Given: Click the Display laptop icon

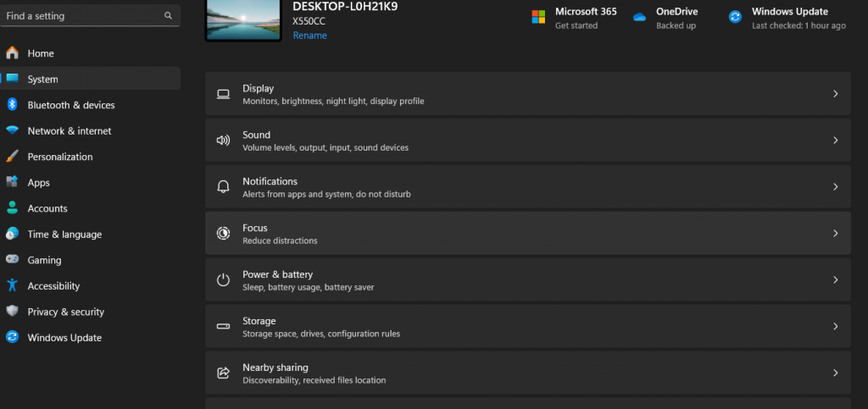Looking at the screenshot, I should coord(223,94).
